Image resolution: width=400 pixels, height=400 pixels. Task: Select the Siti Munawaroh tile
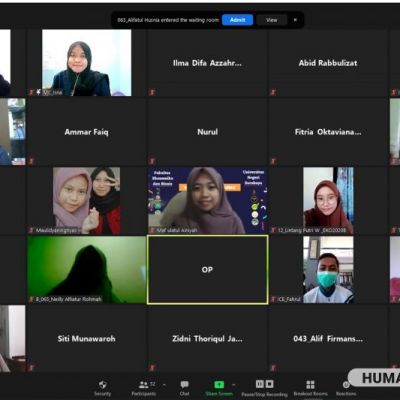point(86,339)
